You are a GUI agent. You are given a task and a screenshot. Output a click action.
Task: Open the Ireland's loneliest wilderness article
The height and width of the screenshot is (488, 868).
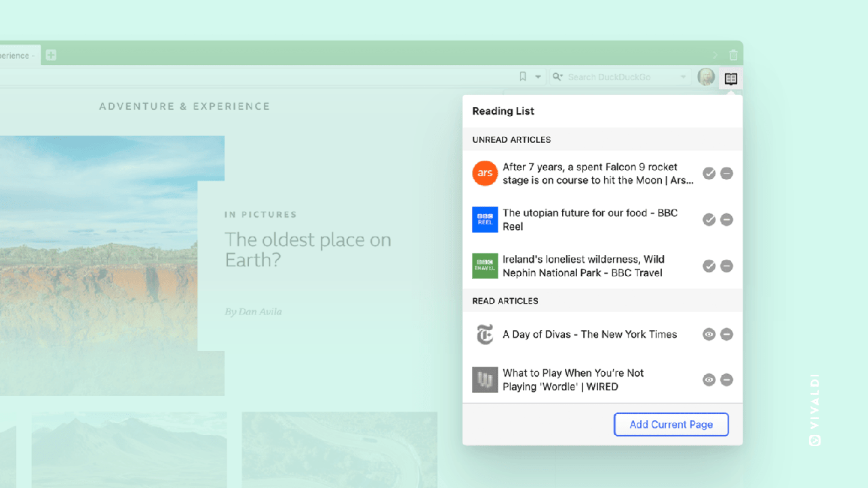tap(583, 266)
